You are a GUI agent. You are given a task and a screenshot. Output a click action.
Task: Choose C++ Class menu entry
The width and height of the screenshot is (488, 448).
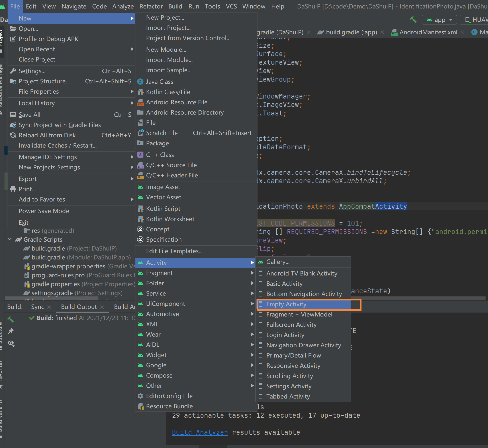coord(160,155)
